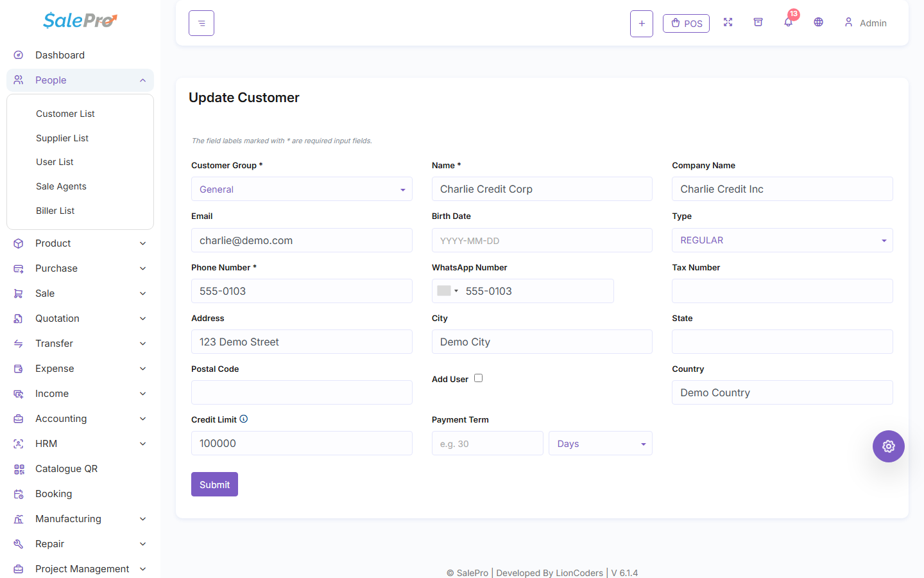924x578 pixels.
Task: Open Customer List submenu item
Action: coord(65,114)
